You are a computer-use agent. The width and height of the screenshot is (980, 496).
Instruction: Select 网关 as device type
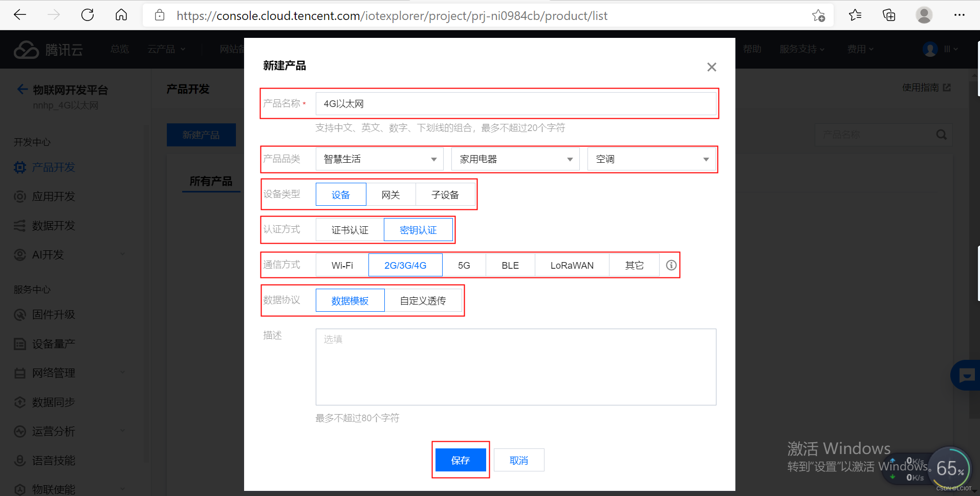[391, 195]
